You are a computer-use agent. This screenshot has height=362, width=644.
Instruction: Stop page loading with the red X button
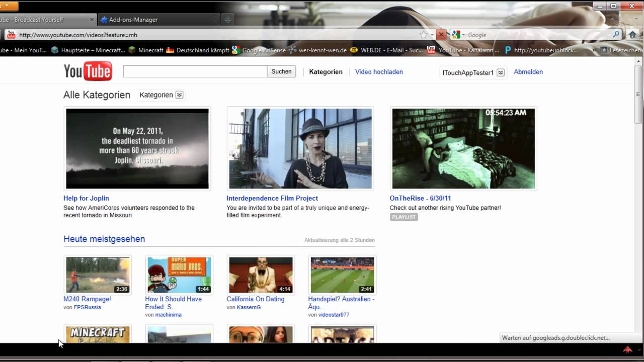(x=441, y=35)
